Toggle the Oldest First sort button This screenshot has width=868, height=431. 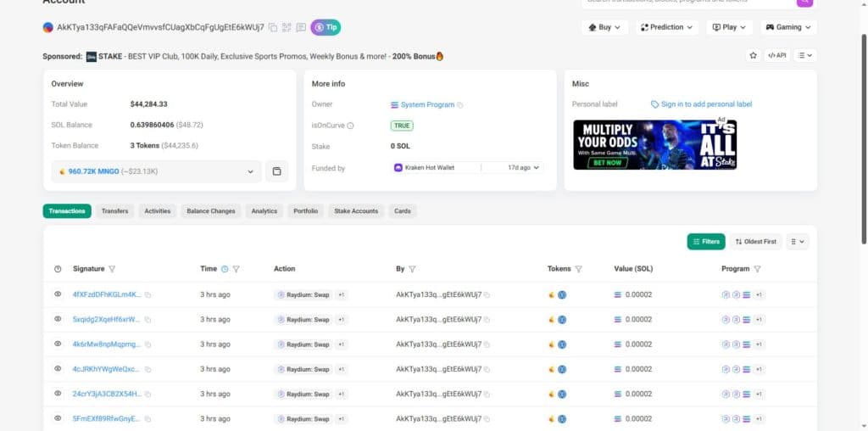755,242
